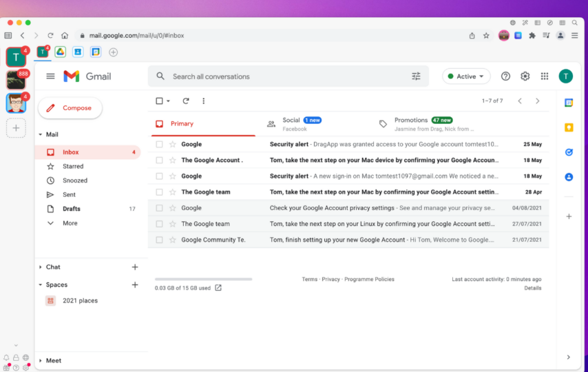This screenshot has height=372, width=588.
Task: Open Programme Policies link
Action: (x=369, y=279)
